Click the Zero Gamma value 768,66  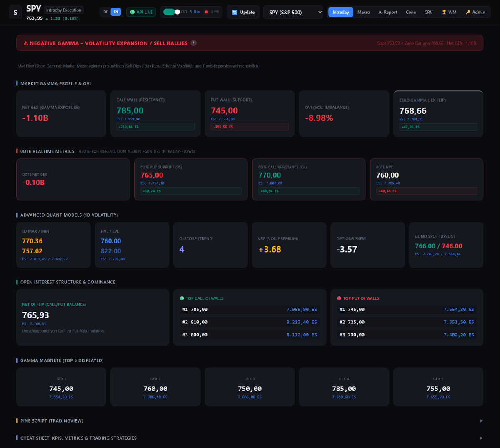[413, 111]
